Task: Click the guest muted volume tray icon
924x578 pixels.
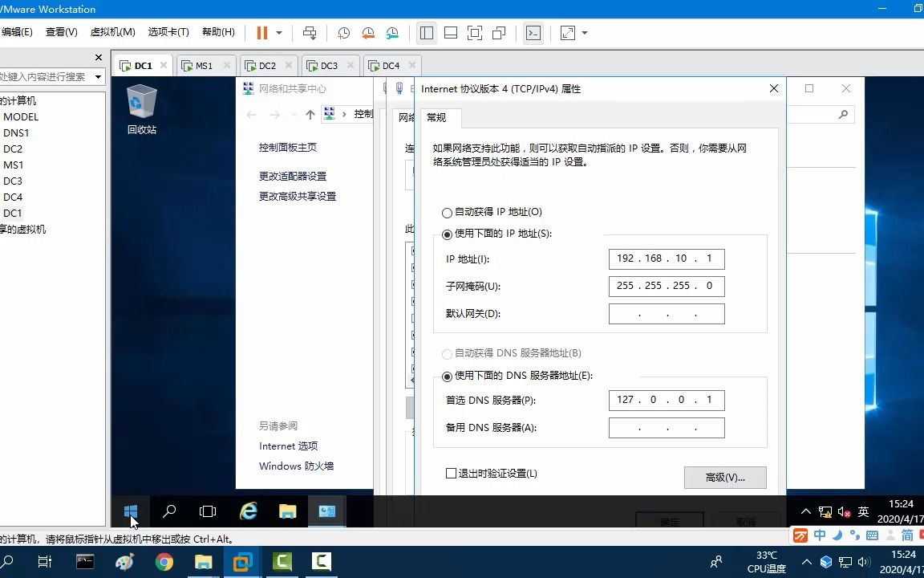Action: point(844,512)
